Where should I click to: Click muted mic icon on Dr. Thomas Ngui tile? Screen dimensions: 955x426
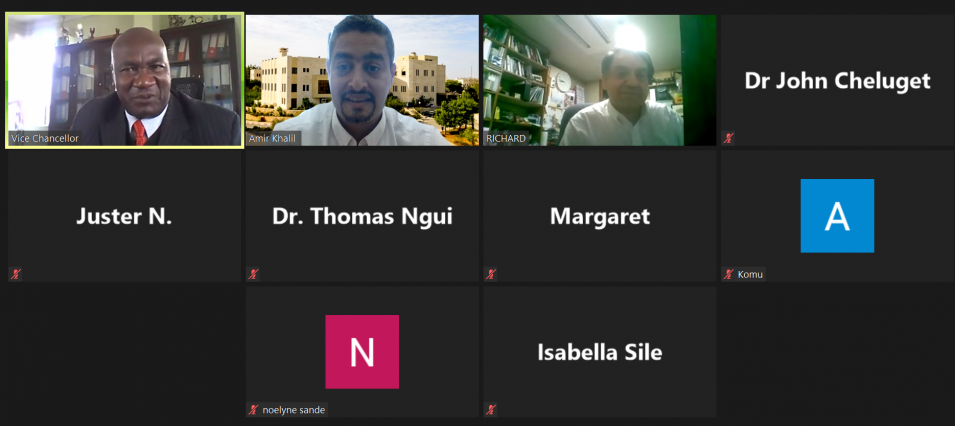point(253,274)
